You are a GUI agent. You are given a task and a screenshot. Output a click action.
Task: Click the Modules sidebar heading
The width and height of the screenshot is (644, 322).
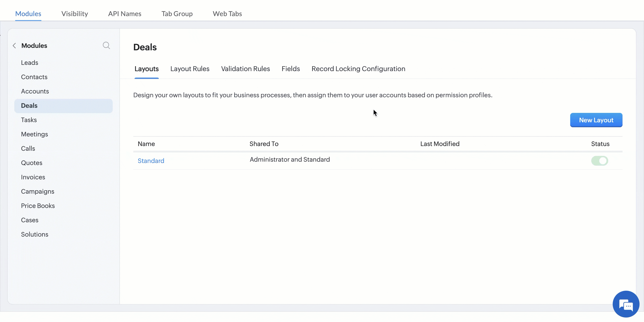coord(34,45)
